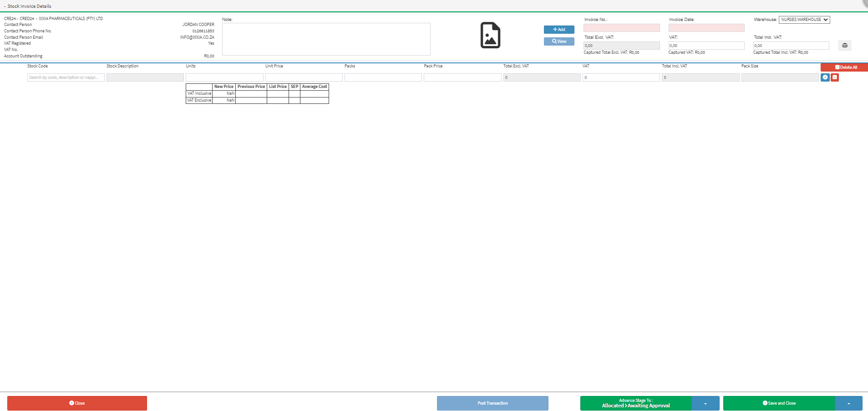Screen dimensions: 868x411
Task: Click 'Captured Total Incl. VAT: R0,00' text
Action: point(781,52)
